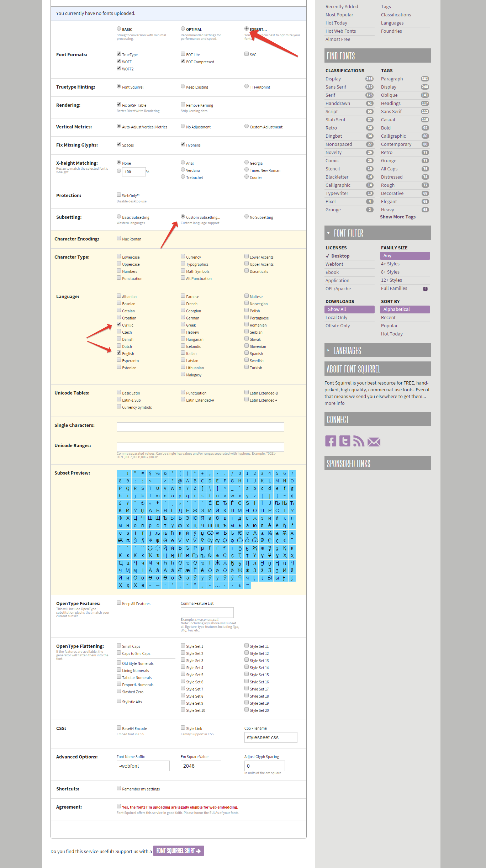The width and height of the screenshot is (486, 868).
Task: Expand the Languages panel header
Action: coord(378,350)
